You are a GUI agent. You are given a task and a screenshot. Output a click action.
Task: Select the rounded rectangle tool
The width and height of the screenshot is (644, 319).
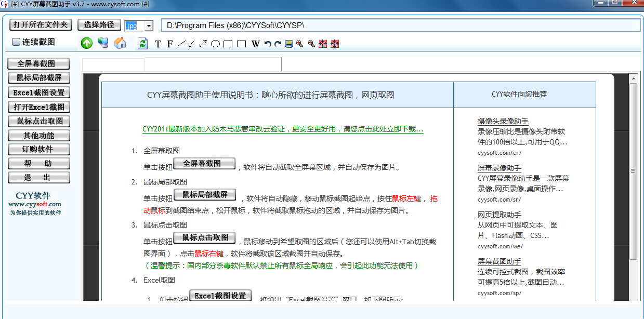[x=228, y=44]
